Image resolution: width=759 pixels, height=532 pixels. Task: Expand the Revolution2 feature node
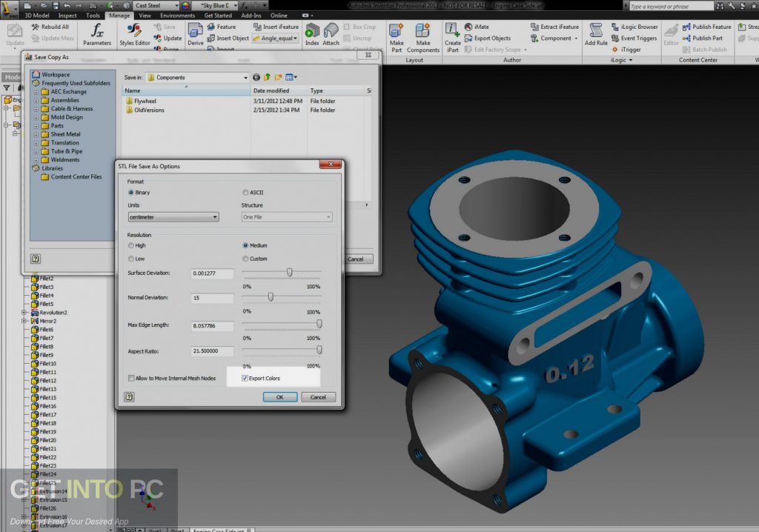click(24, 313)
